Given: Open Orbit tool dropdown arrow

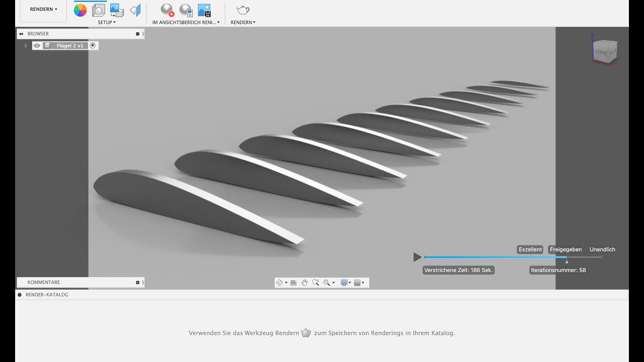Looking at the screenshot, I should point(286,283).
